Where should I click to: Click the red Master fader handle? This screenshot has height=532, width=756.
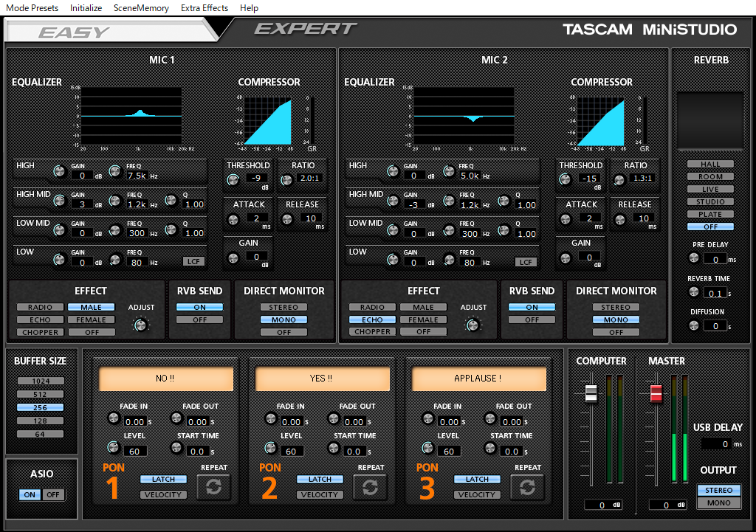[656, 393]
